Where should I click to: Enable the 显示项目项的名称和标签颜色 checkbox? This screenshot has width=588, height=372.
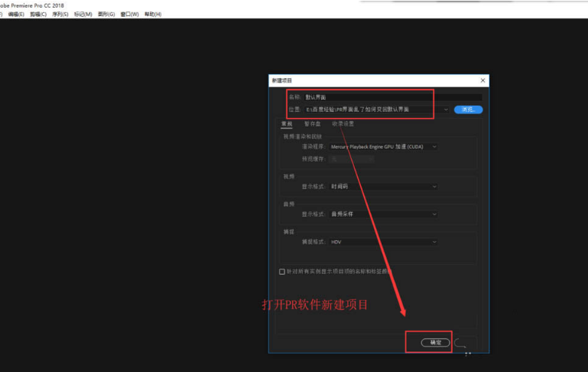[282, 271]
